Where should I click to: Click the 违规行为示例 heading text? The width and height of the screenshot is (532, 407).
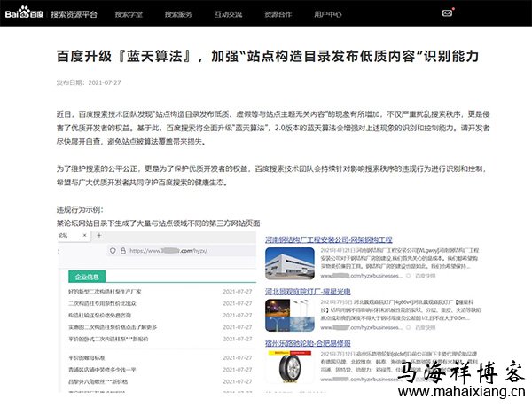click(80, 209)
